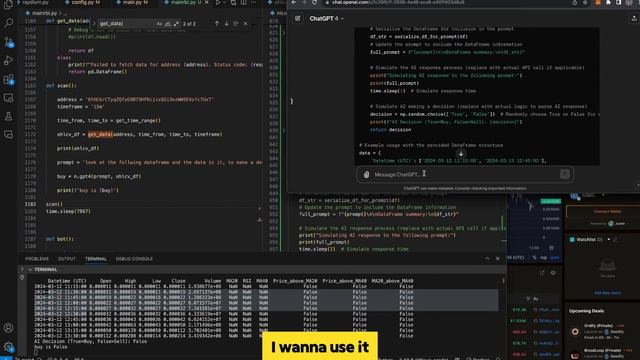The image size is (640, 360).
Task: Toggle regular expression in find widget
Action: pyautogui.click(x=176, y=24)
